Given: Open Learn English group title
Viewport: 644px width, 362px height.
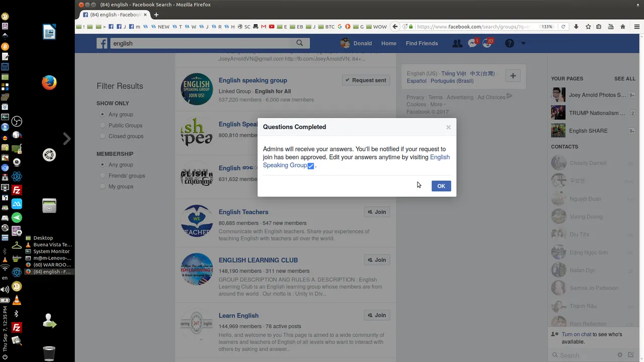Looking at the screenshot, I should pyautogui.click(x=238, y=316).
